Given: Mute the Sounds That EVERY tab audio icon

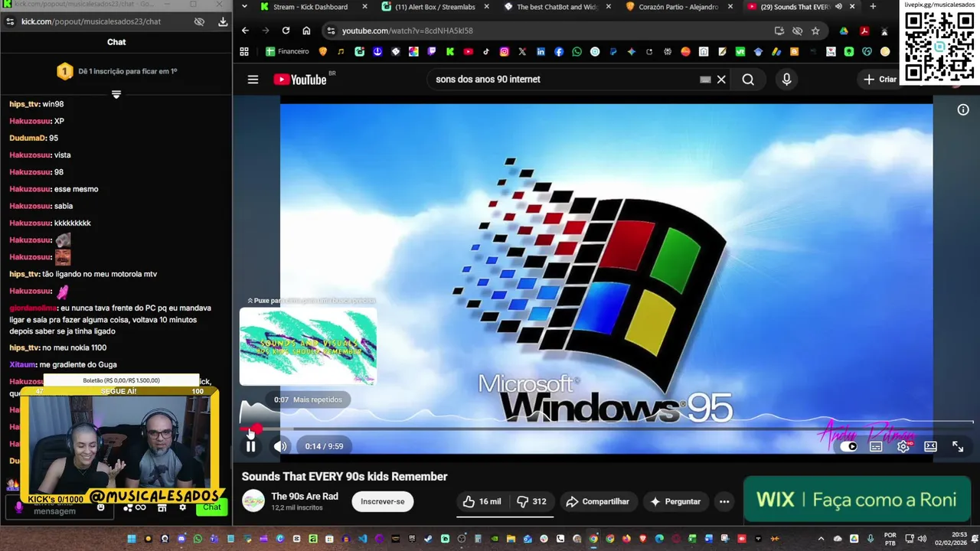Looking at the screenshot, I should (x=838, y=7).
